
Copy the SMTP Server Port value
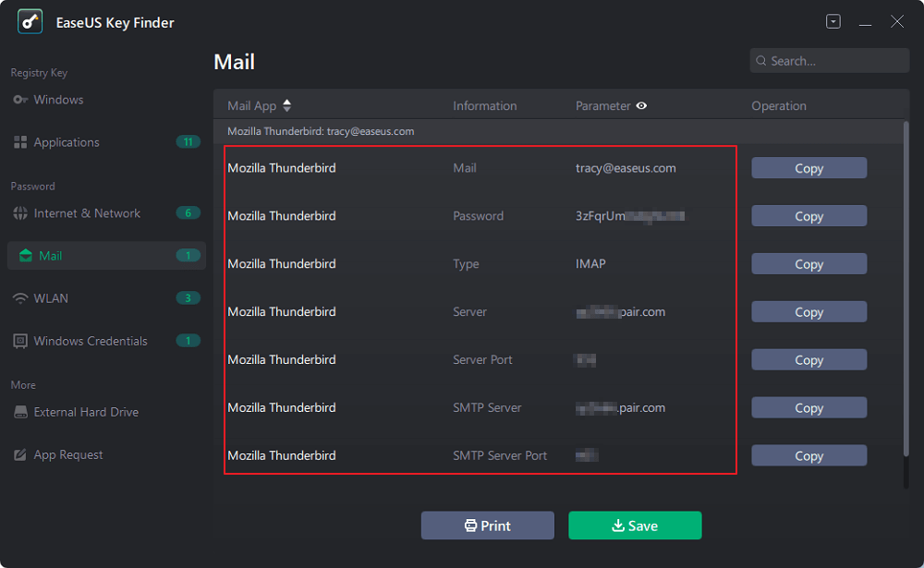809,455
